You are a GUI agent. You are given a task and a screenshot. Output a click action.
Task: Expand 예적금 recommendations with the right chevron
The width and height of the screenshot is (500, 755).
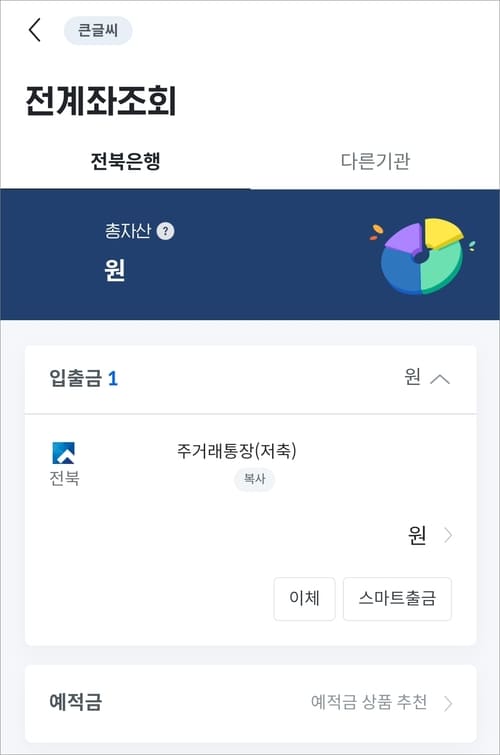[x=448, y=703]
